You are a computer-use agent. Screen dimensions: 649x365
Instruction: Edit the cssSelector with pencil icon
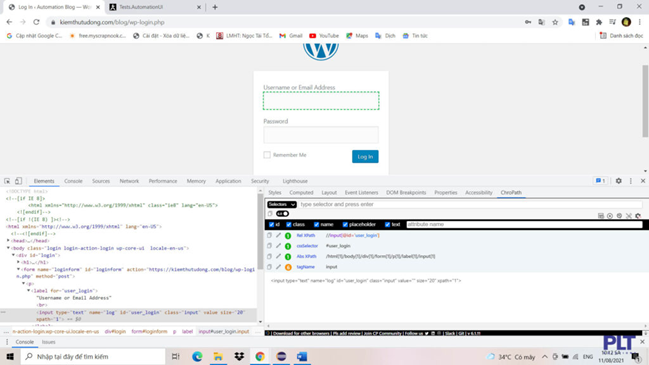point(279,246)
